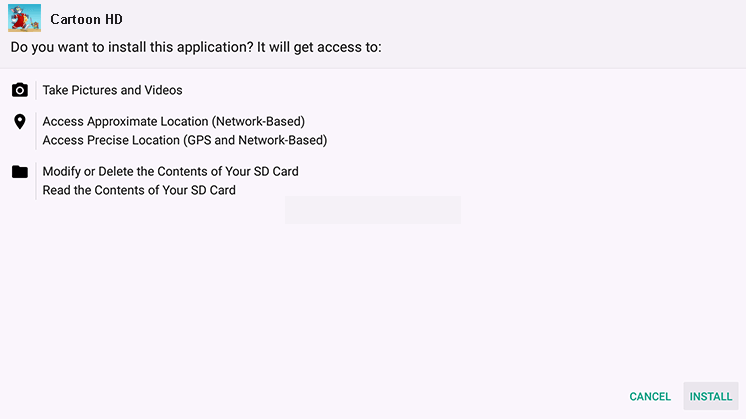The image size is (746, 419).
Task: Click 'Modify or Delete the Contents' permission
Action: pos(170,171)
